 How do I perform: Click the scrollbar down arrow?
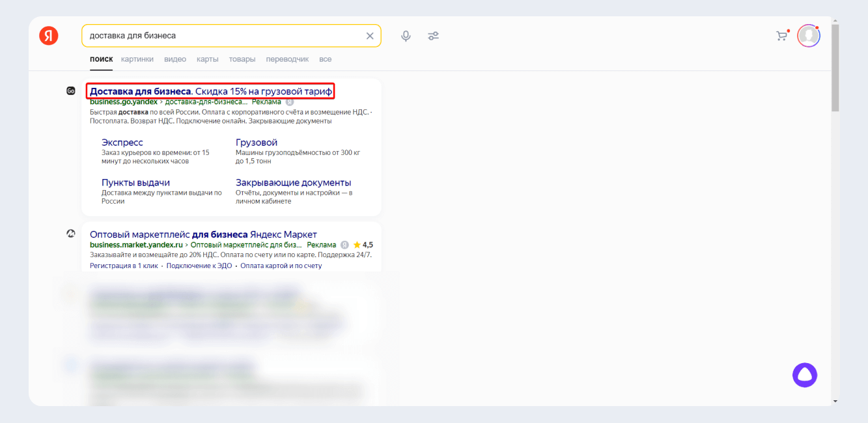pyautogui.click(x=835, y=402)
